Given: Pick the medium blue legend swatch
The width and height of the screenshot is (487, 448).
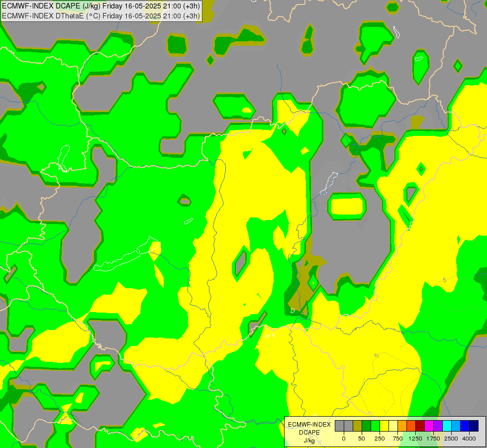Looking at the screenshot, I should click(x=465, y=426).
